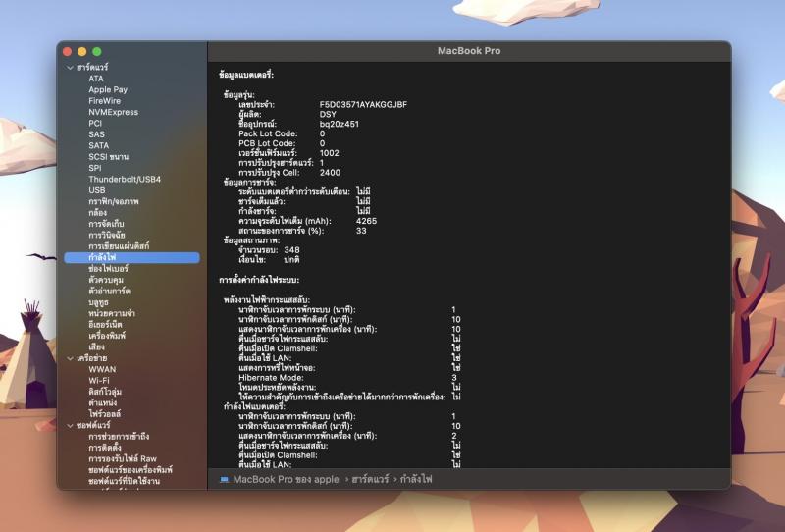Screen dimensions: 785x532
Task: Select SATA in the sidebar
Action: point(99,145)
